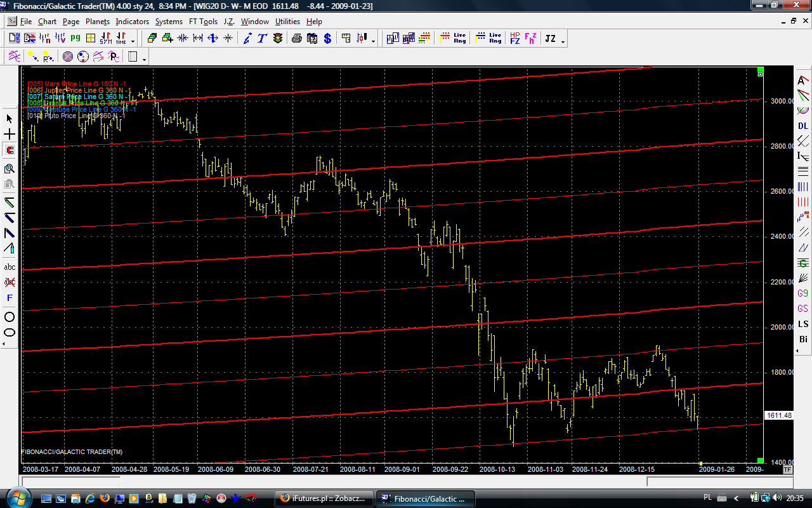The width and height of the screenshot is (812, 508).
Task: Toggle the crosshair cursor on the left toolbar
Action: [10, 135]
